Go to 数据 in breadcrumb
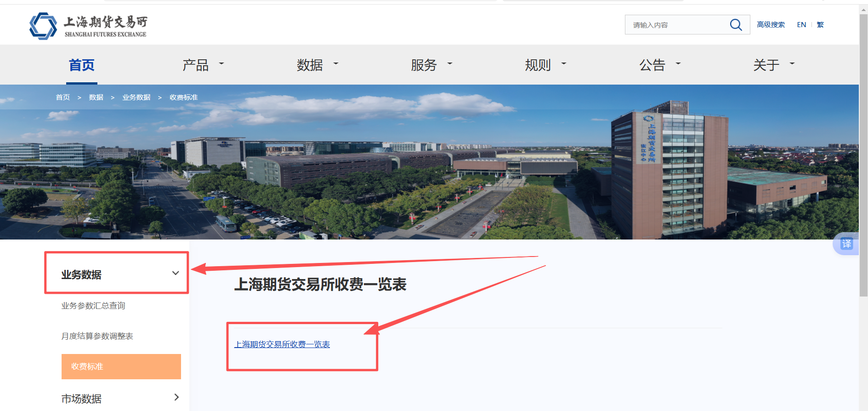This screenshot has height=411, width=868. point(96,97)
